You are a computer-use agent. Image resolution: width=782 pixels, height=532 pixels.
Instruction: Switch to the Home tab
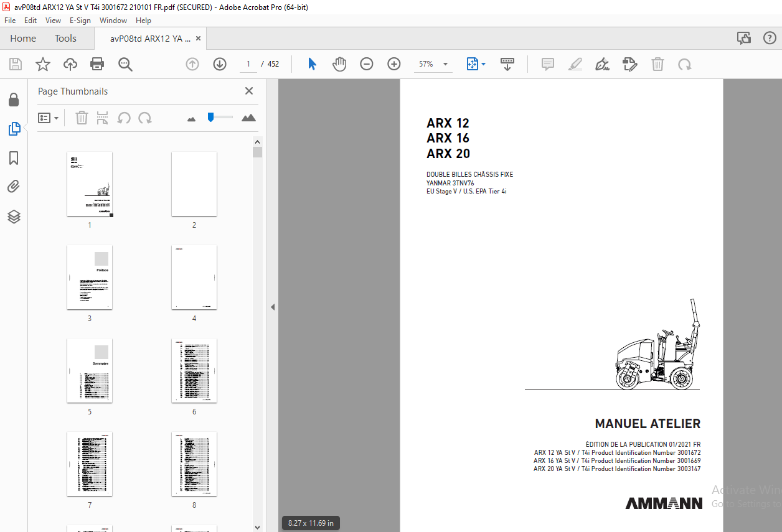click(x=23, y=38)
